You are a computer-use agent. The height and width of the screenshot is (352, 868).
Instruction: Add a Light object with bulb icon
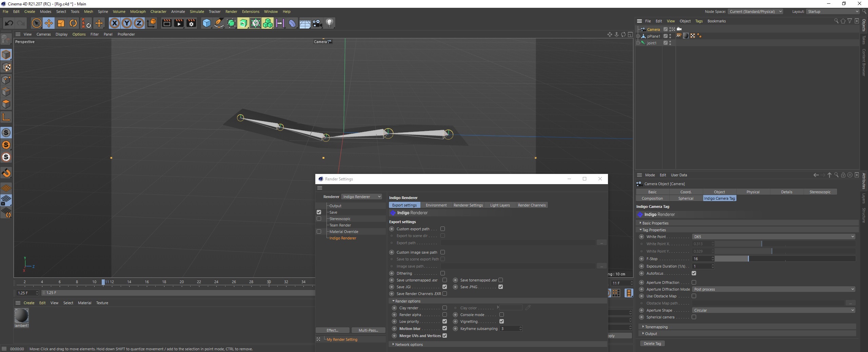(x=330, y=23)
